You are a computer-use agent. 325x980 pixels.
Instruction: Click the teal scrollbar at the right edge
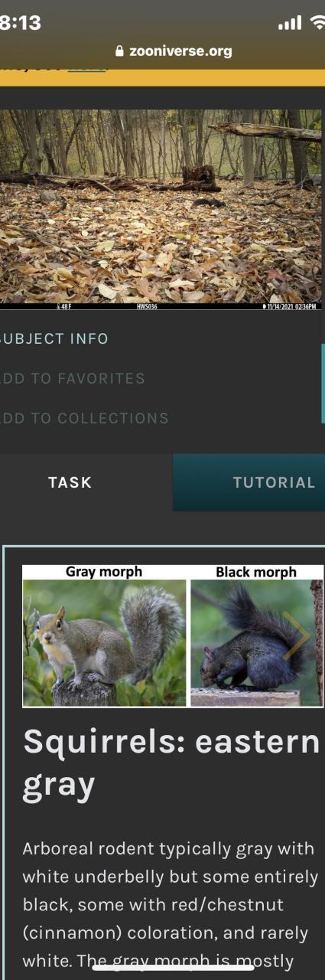click(323, 383)
